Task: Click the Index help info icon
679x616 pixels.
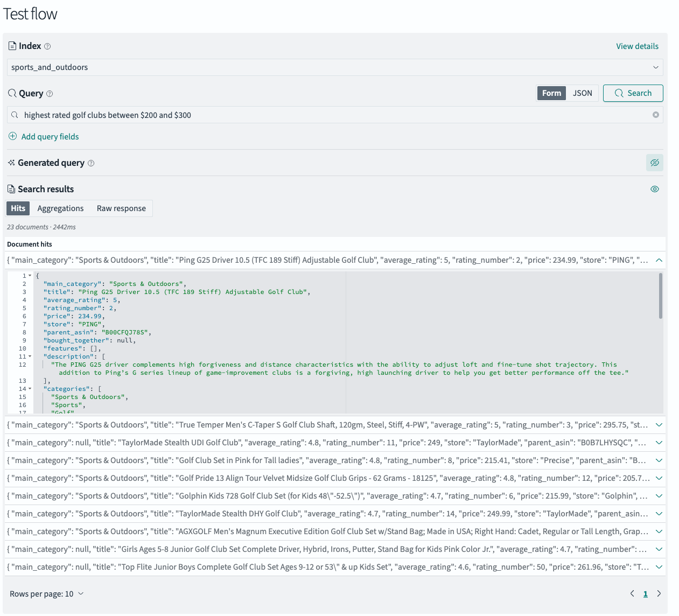Action: pos(47,46)
